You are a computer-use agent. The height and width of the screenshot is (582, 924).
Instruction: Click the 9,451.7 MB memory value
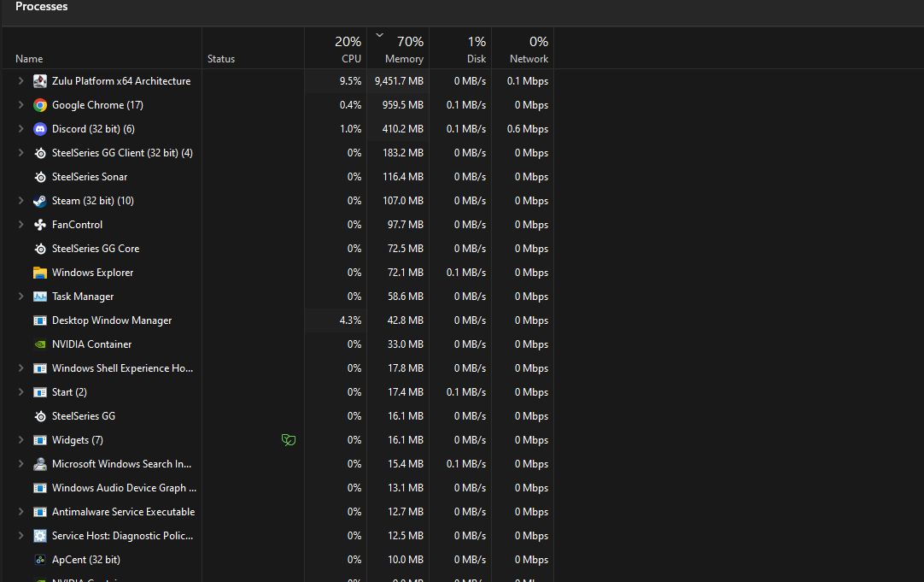399,81
